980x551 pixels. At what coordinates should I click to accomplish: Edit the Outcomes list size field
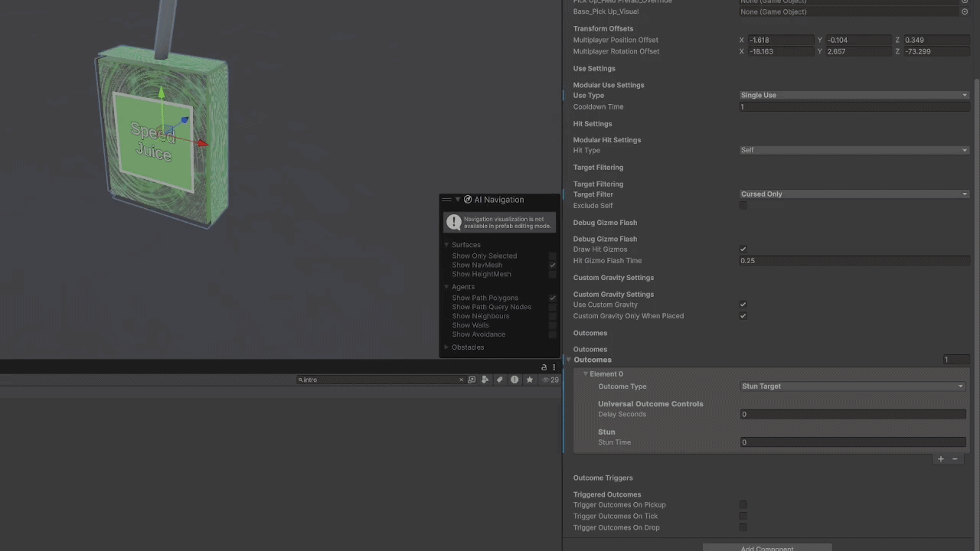(955, 360)
